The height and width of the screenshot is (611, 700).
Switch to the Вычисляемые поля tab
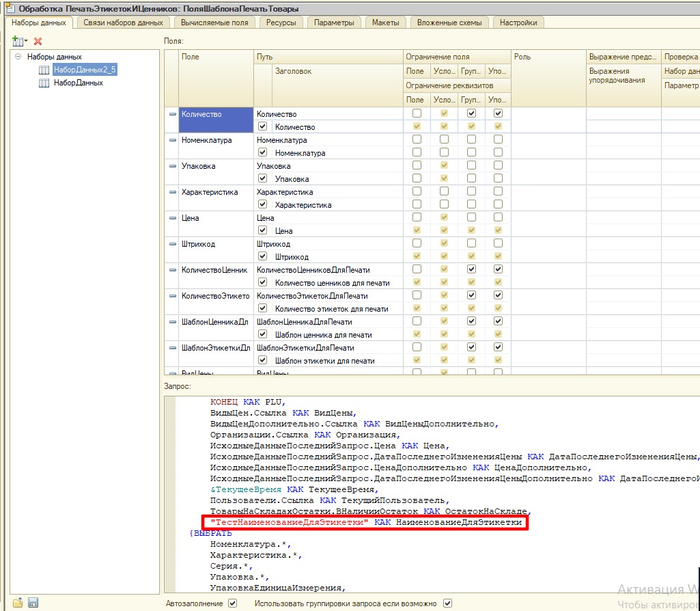pos(214,23)
